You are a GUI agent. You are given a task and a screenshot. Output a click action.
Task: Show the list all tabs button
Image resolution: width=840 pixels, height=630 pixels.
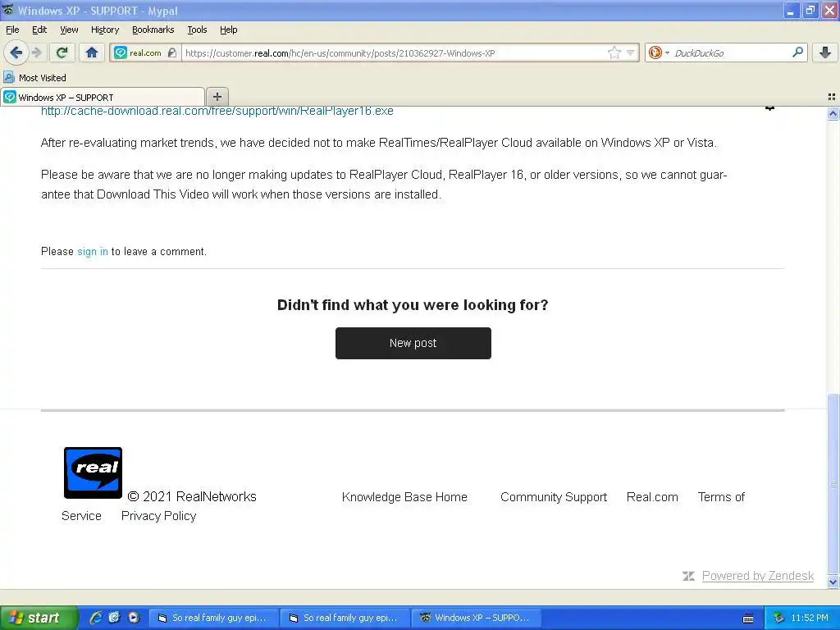point(832,97)
